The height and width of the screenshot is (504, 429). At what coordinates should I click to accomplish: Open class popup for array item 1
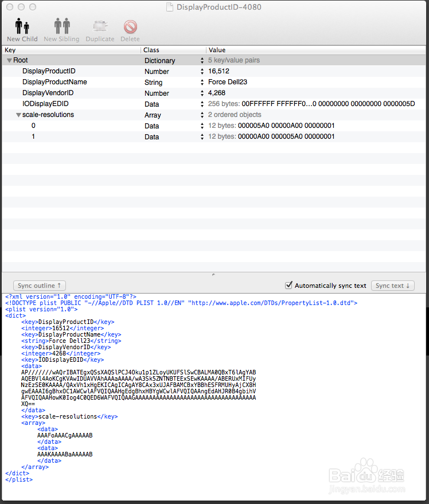202,137
